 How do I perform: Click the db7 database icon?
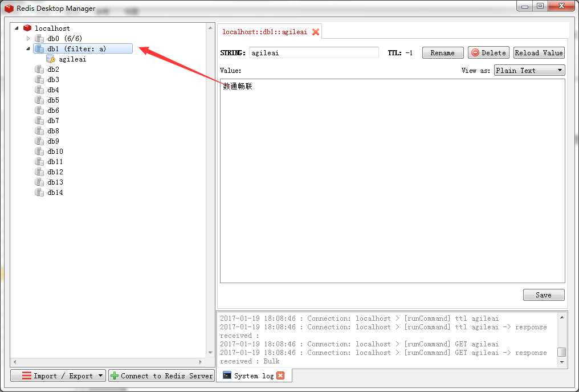coord(39,120)
